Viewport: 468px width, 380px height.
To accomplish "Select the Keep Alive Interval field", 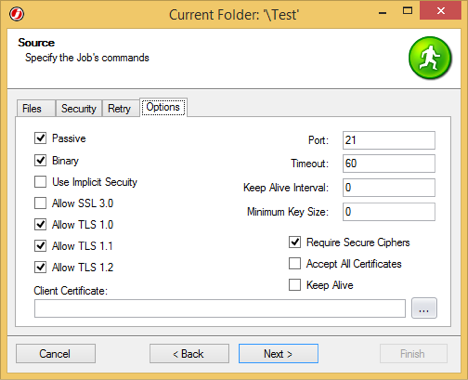I will coord(389,187).
